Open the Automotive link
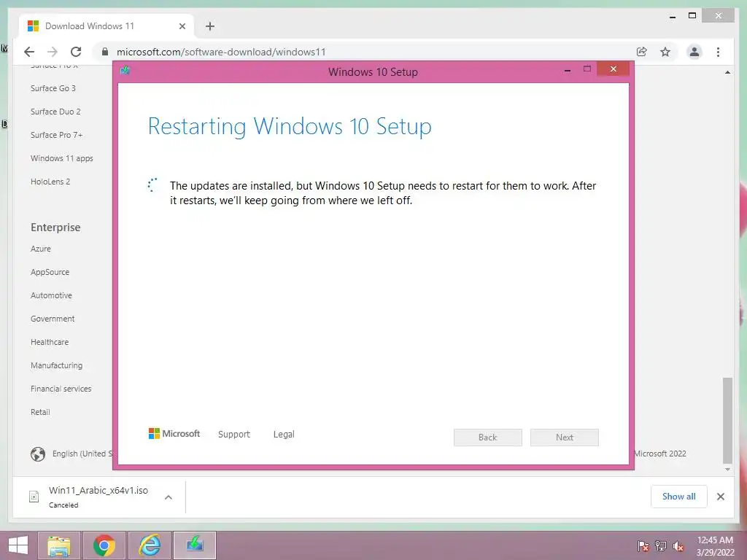 (x=51, y=295)
